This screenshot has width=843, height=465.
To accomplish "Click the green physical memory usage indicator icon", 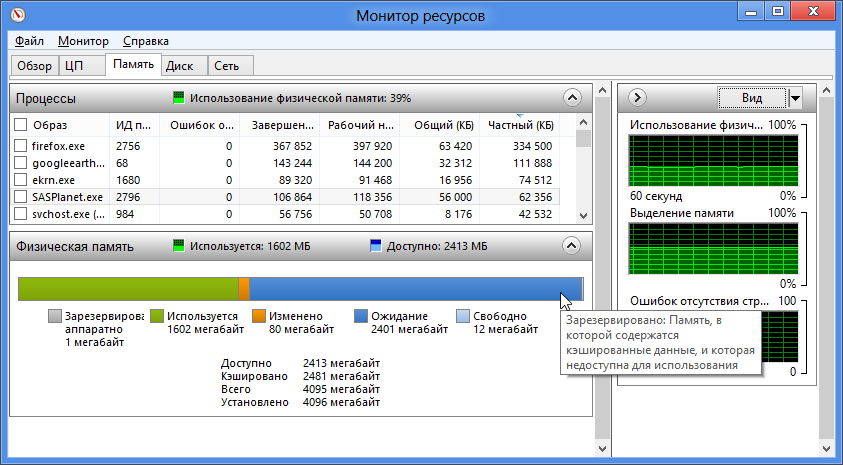I will click(x=179, y=98).
